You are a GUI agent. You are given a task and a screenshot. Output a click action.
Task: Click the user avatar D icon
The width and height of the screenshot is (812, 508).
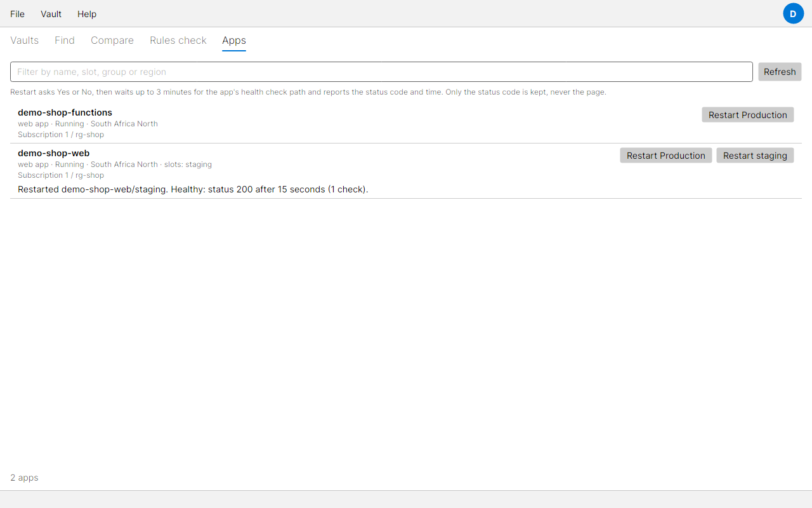[793, 13]
